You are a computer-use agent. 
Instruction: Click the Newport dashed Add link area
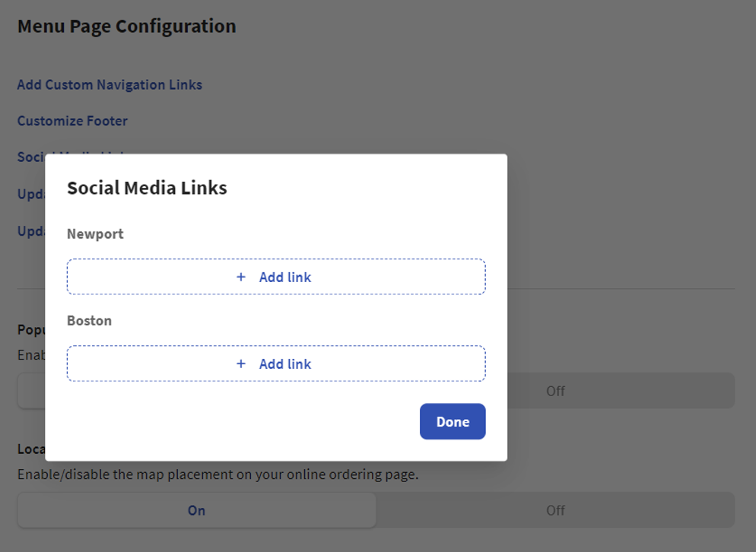click(276, 277)
